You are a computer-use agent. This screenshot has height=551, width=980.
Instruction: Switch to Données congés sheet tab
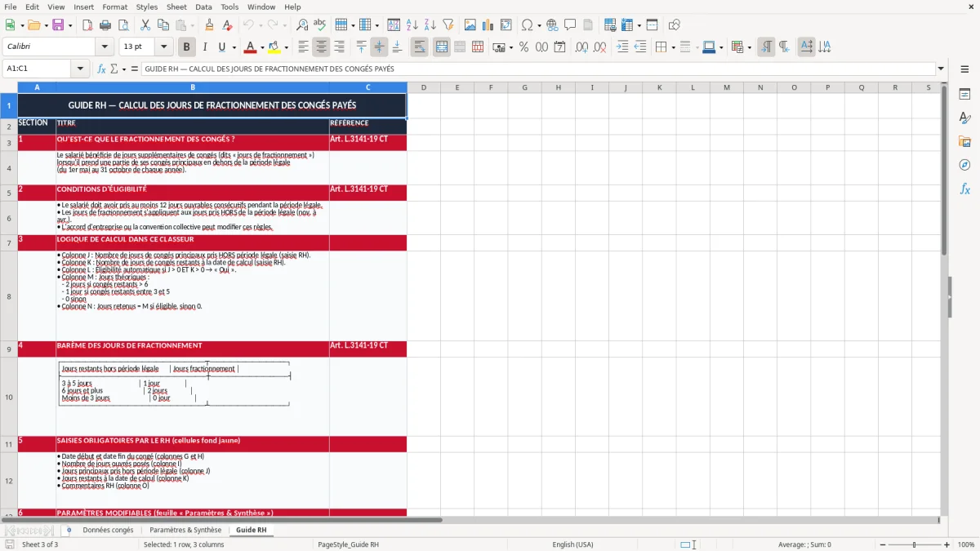(x=108, y=530)
